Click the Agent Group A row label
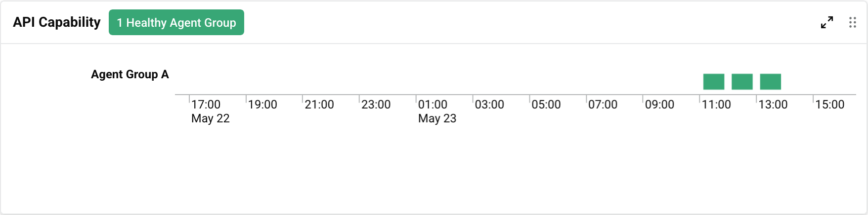This screenshot has width=868, height=215. pyautogui.click(x=130, y=74)
